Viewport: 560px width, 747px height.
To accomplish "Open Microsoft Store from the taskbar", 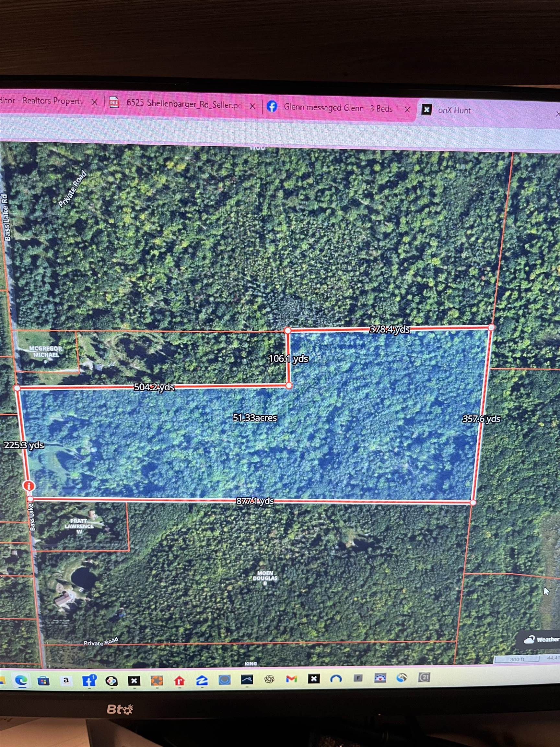I will tap(43, 681).
